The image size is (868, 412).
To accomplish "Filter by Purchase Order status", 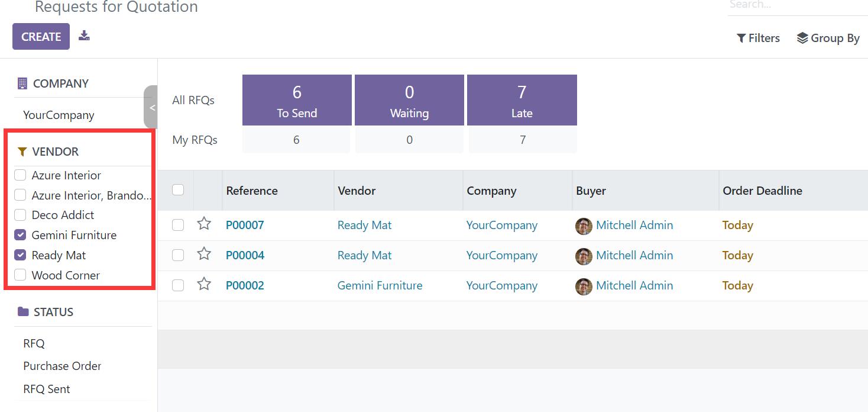I will pyautogui.click(x=62, y=366).
